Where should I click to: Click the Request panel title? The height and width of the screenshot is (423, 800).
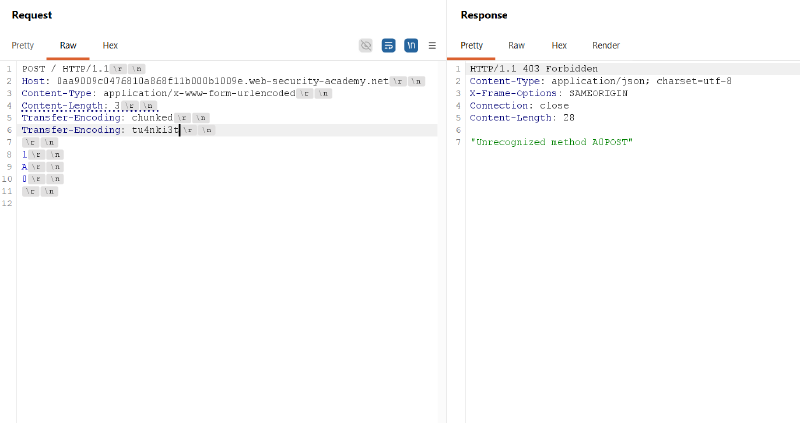click(x=32, y=15)
